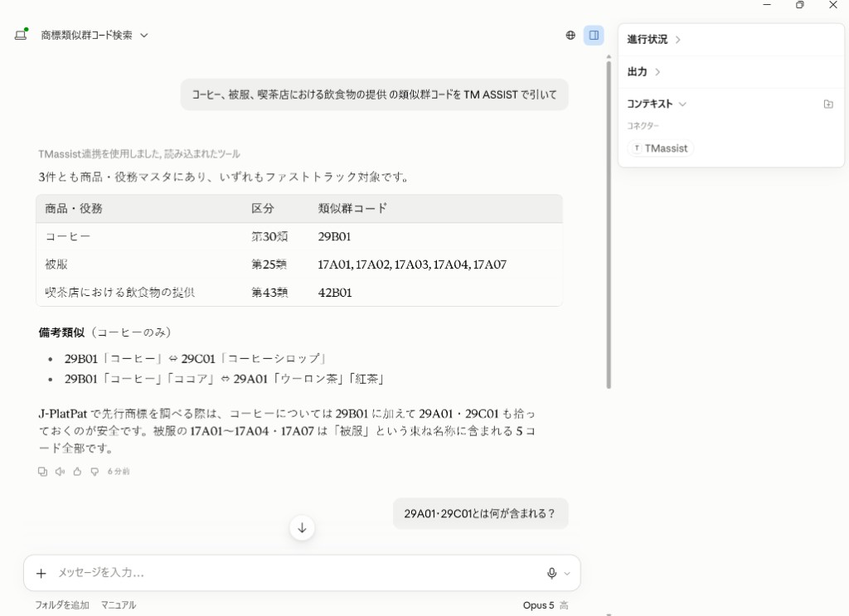Copy the response with the copy icon

click(43, 472)
